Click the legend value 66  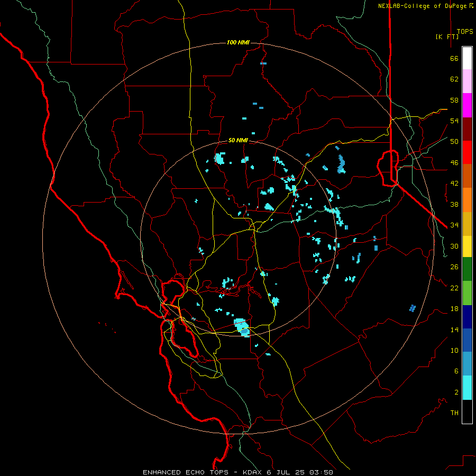(x=454, y=58)
